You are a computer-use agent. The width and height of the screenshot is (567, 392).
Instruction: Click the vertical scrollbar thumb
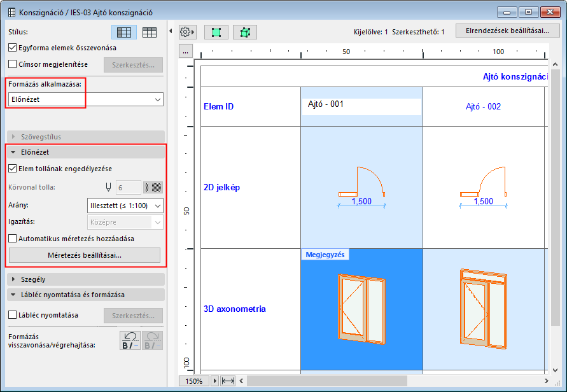click(x=556, y=197)
